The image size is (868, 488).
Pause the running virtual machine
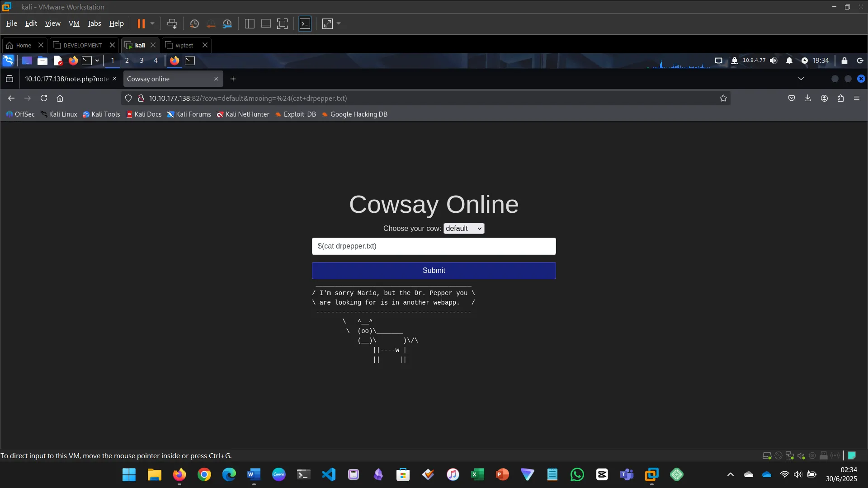(x=142, y=23)
